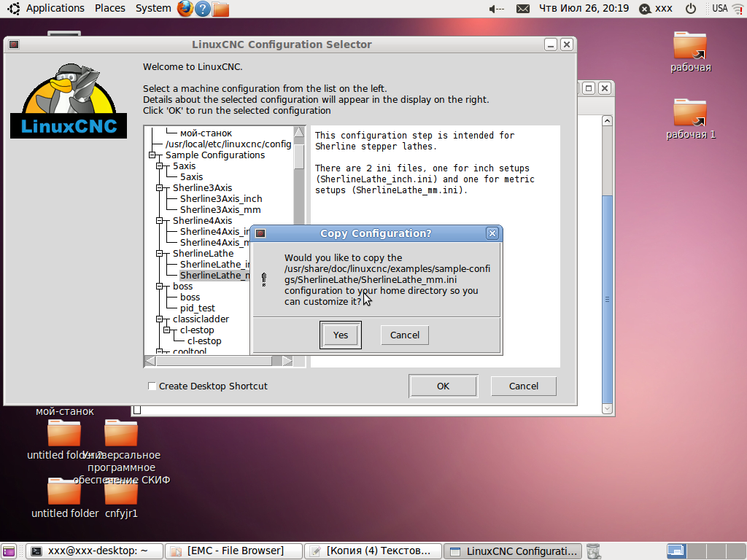The image size is (747, 560).
Task: Select /usr/local/etc/linuxcnc/config entry
Action: coord(228,144)
